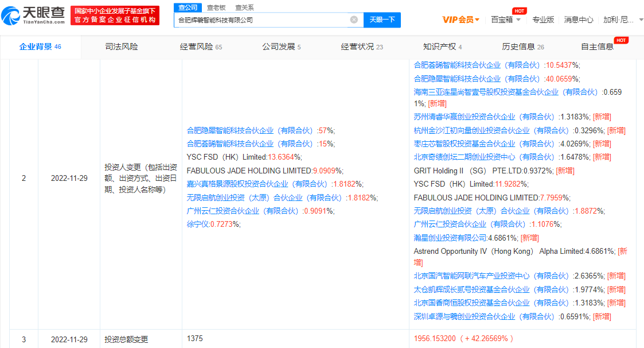The image size is (644, 348).
Task: Go to the 经营风险 tab
Action: 201,47
